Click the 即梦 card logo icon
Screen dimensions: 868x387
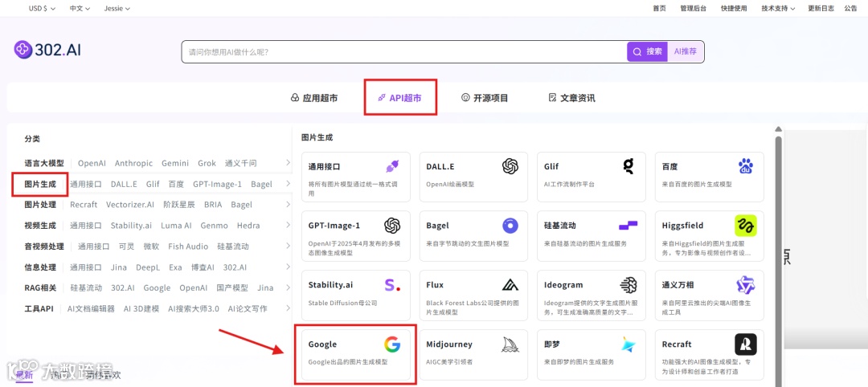pos(628,344)
